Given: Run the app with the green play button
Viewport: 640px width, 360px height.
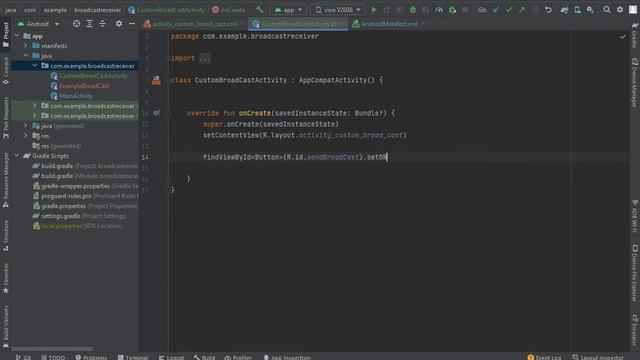Looking at the screenshot, I should pyautogui.click(x=373, y=9).
